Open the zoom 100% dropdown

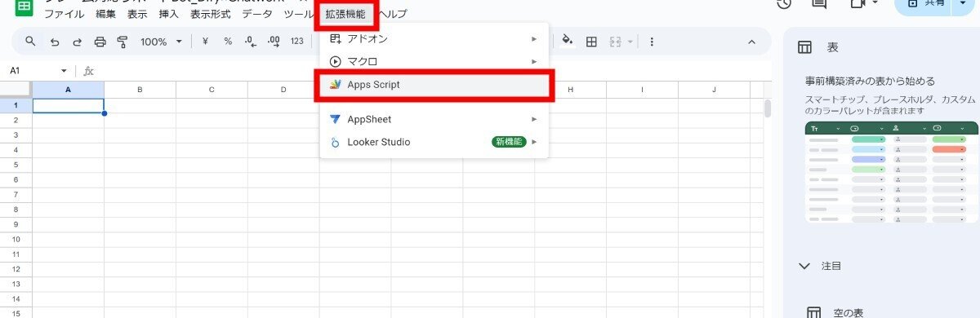tap(160, 42)
